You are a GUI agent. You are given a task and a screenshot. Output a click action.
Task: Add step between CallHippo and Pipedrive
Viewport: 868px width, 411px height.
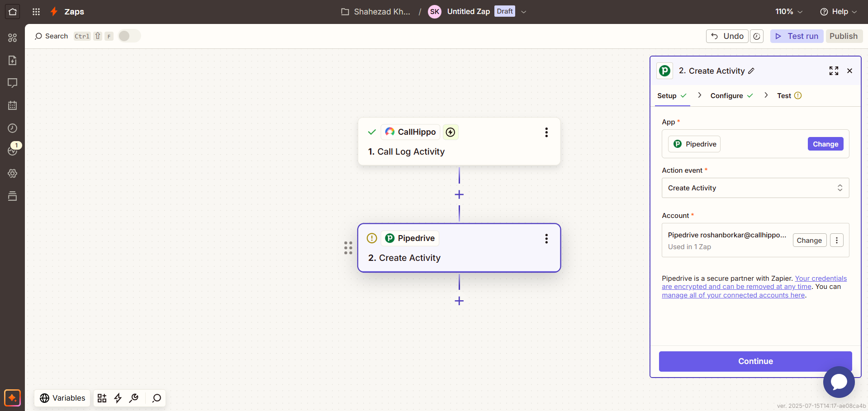459,194
